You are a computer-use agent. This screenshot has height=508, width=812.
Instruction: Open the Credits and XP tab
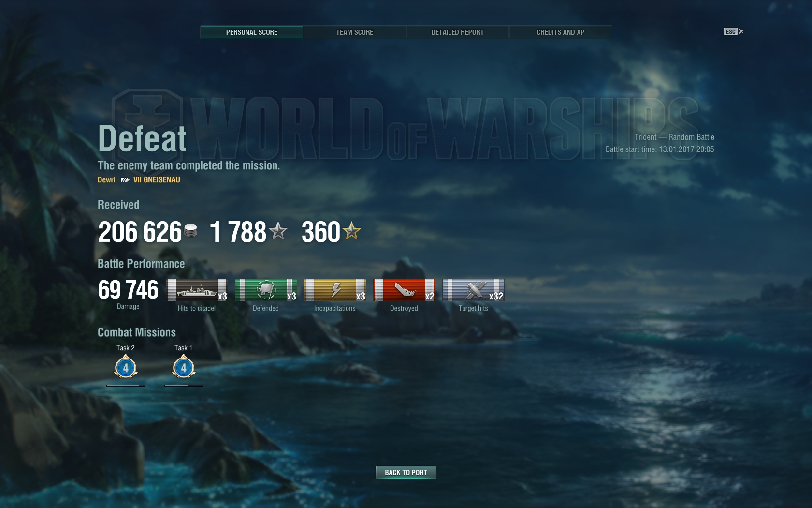(x=561, y=32)
